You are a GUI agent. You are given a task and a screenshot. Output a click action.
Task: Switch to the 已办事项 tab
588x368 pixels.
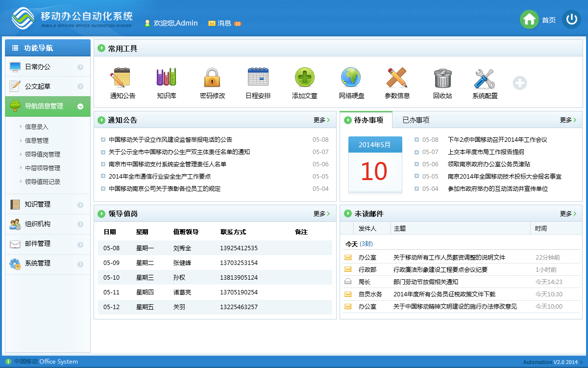pos(416,120)
